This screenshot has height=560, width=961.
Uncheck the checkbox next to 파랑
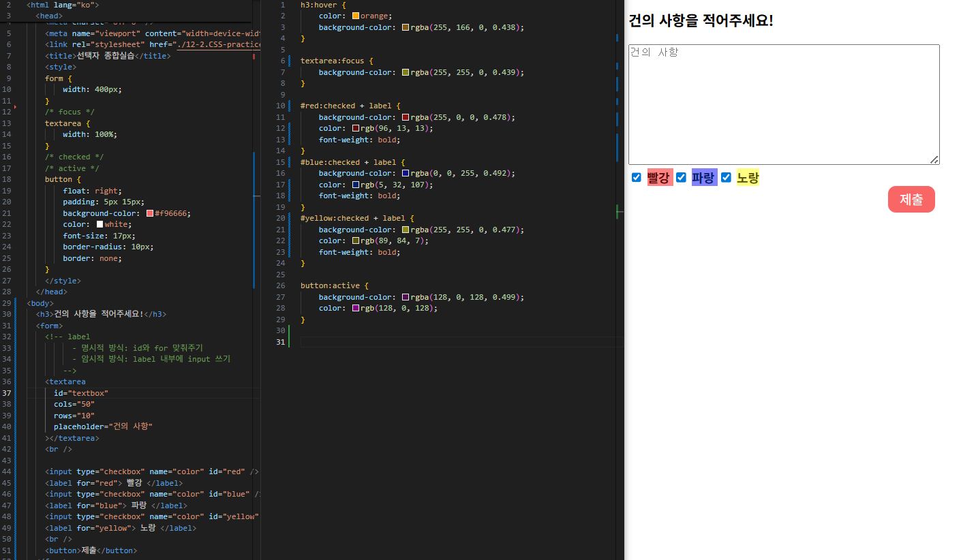click(681, 177)
